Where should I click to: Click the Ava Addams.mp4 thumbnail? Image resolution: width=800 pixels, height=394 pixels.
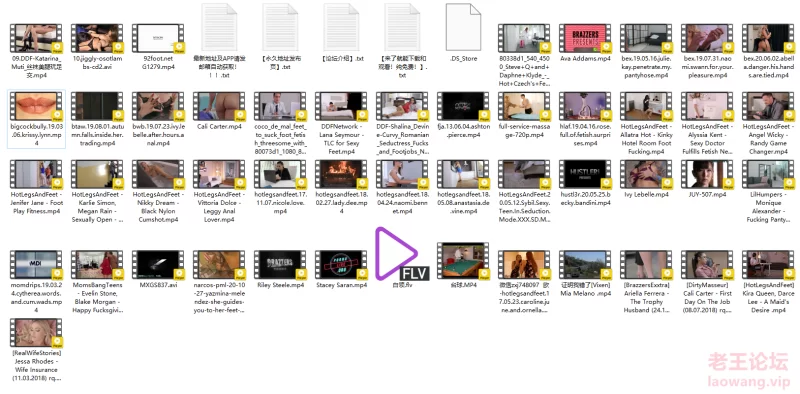pos(585,38)
